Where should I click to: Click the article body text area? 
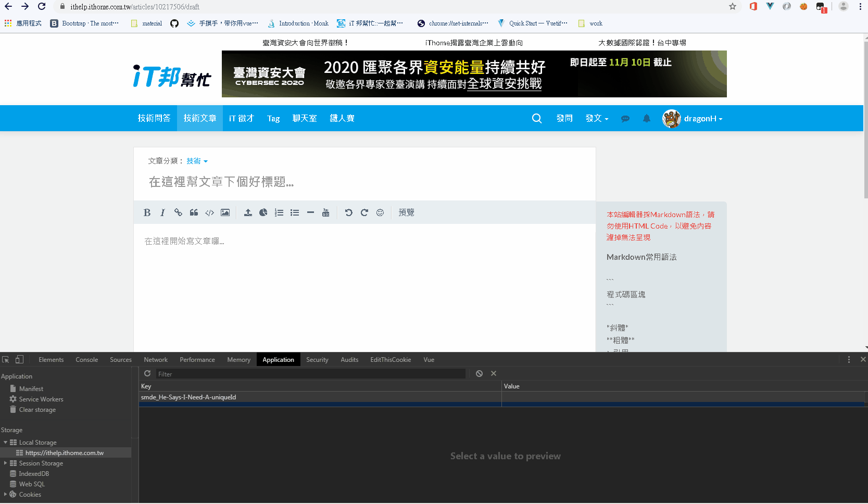[364, 287]
